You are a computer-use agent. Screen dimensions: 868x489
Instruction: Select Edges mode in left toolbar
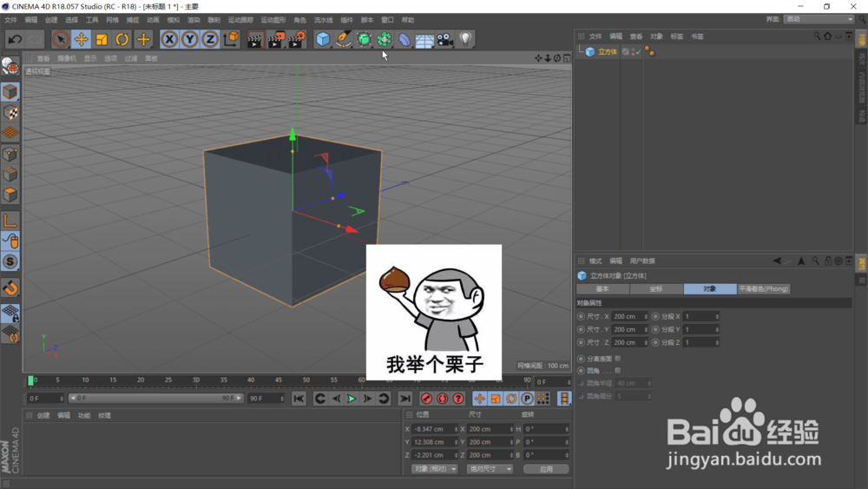coord(10,175)
